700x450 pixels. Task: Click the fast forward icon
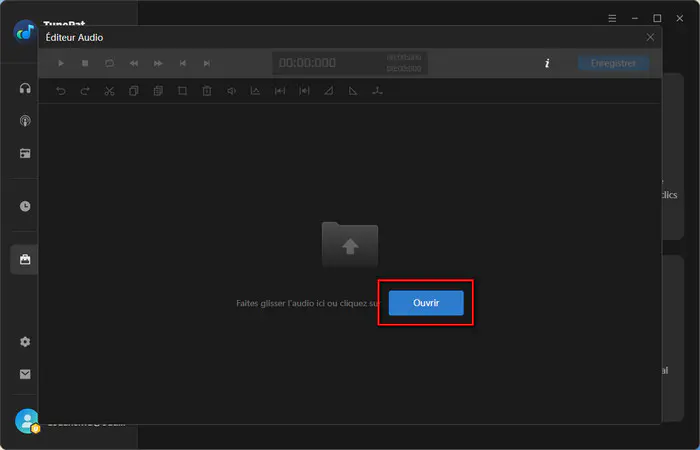(x=158, y=63)
